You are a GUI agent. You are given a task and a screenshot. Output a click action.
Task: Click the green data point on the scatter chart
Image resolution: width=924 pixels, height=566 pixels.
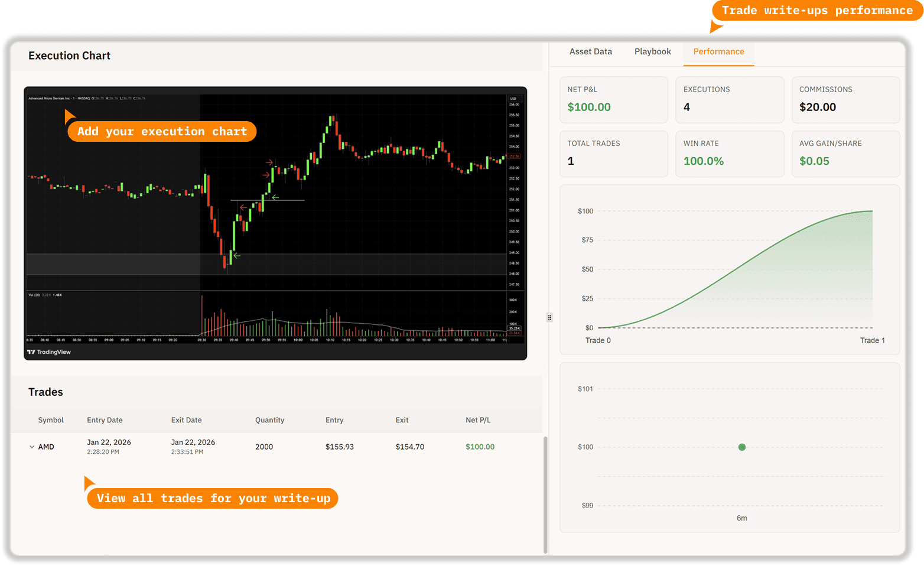tap(742, 447)
